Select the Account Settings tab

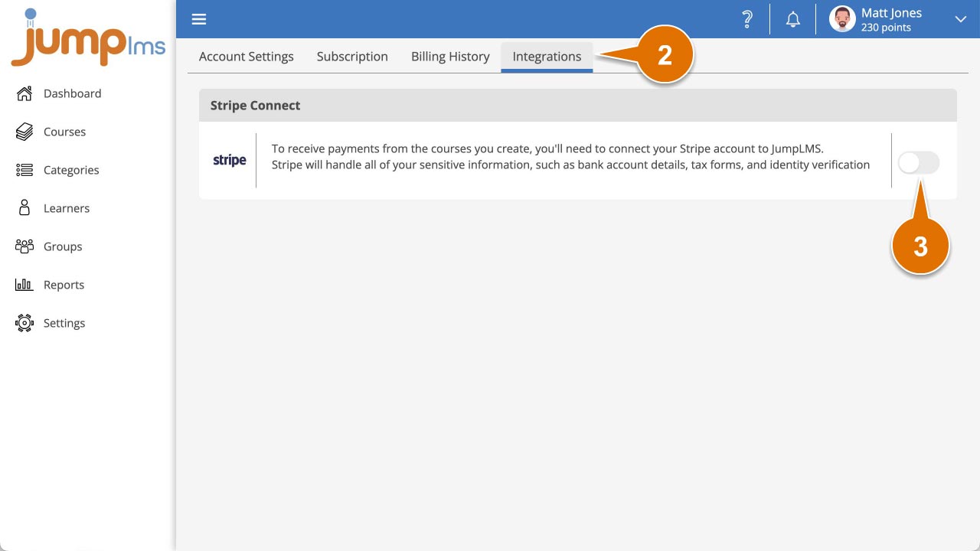pos(246,56)
